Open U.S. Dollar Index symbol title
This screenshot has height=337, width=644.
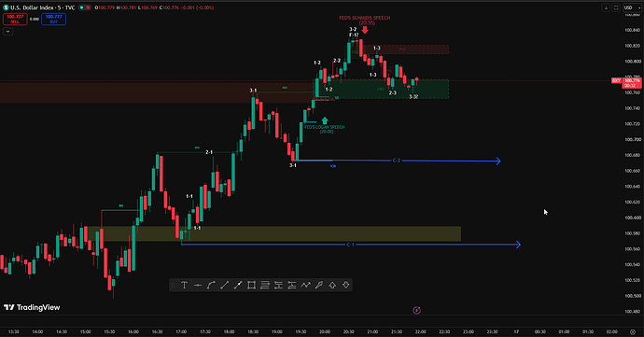click(42, 7)
